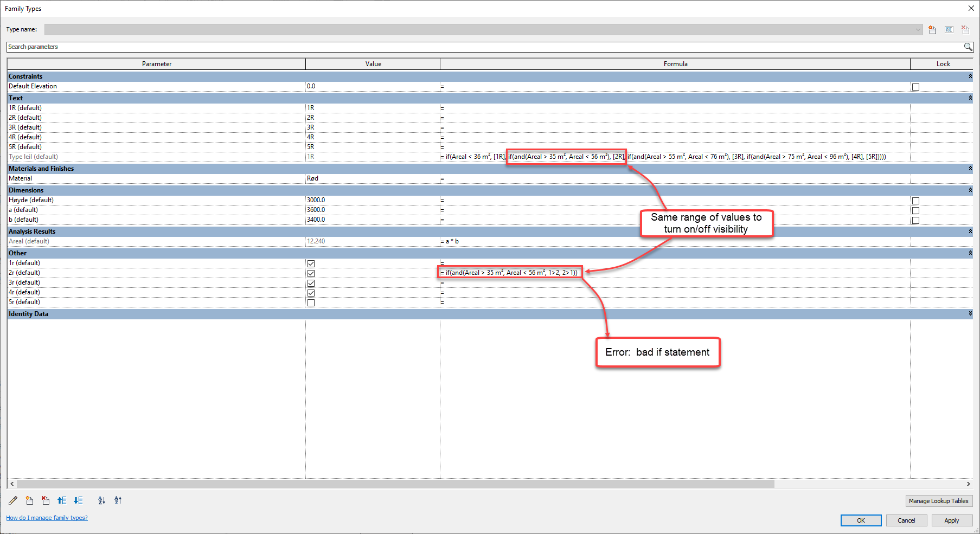Collapse the Dimensions section
The height and width of the screenshot is (534, 980).
click(970, 190)
